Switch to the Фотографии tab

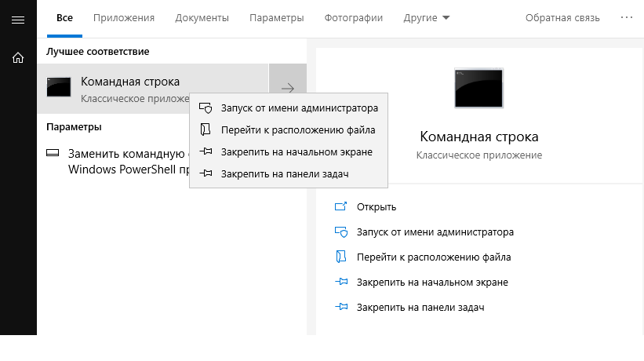point(353,18)
